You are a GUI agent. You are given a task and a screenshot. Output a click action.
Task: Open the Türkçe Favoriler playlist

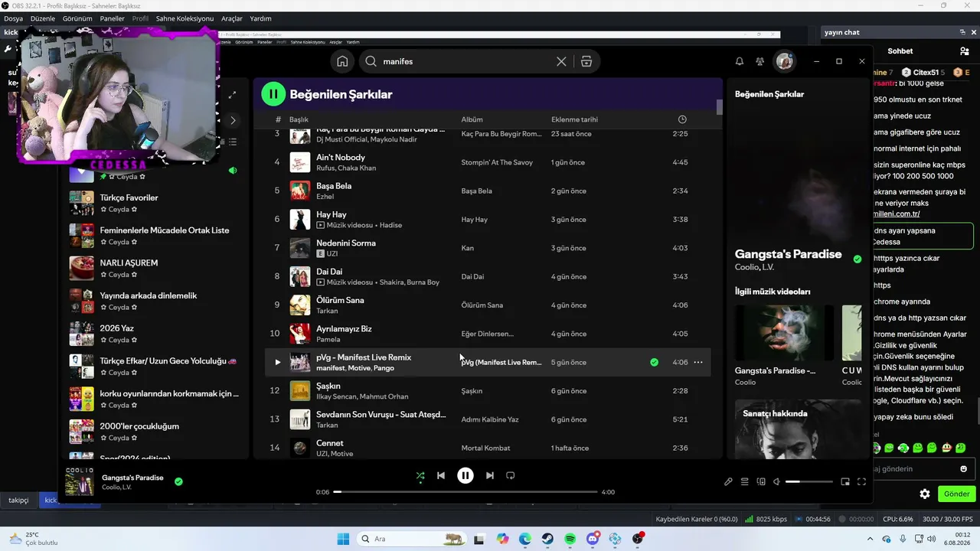[x=155, y=203]
